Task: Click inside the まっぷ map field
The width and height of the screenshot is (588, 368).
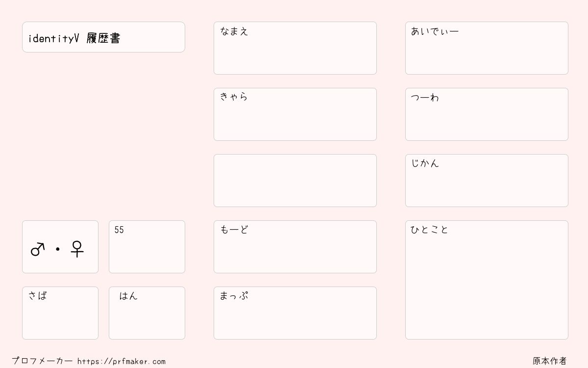Action: coord(295,313)
